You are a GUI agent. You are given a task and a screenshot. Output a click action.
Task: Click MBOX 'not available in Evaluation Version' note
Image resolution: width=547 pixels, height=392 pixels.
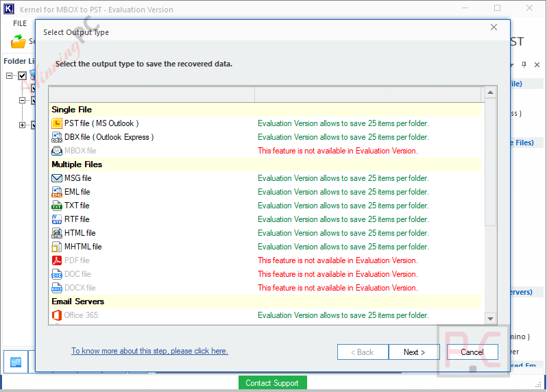338,151
